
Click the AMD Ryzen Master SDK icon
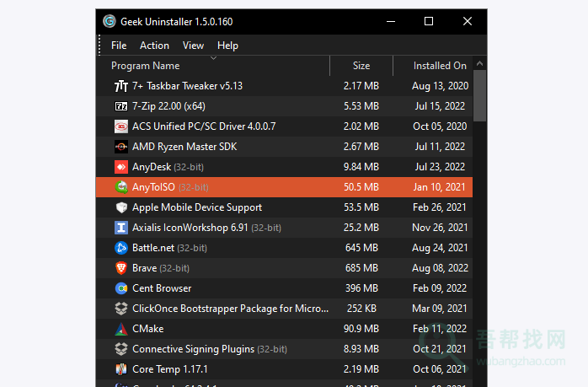[x=121, y=147]
